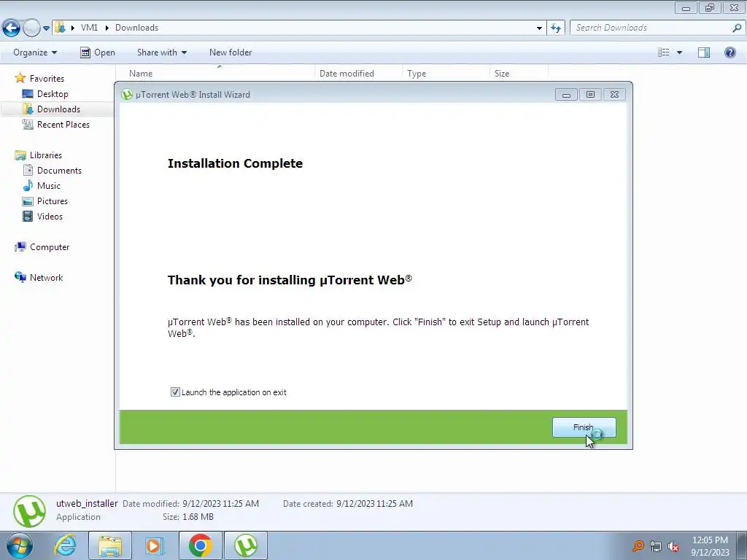The width and height of the screenshot is (747, 560).
Task: Click the utweb_installer icon in details pane
Action: [x=29, y=511]
